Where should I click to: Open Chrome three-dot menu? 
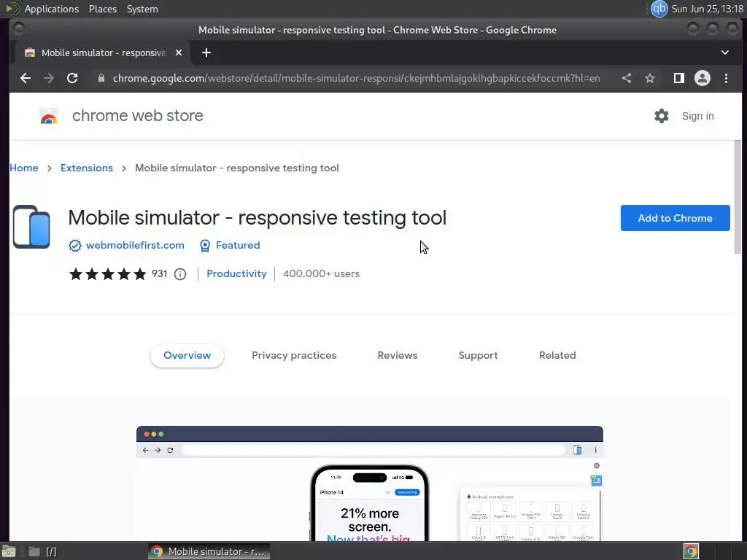point(726,78)
